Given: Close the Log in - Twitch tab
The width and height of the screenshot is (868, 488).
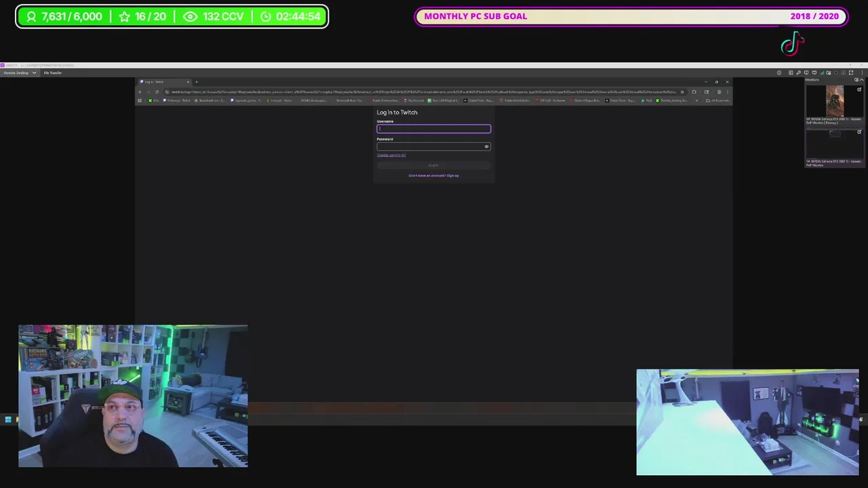Looking at the screenshot, I should [x=188, y=82].
